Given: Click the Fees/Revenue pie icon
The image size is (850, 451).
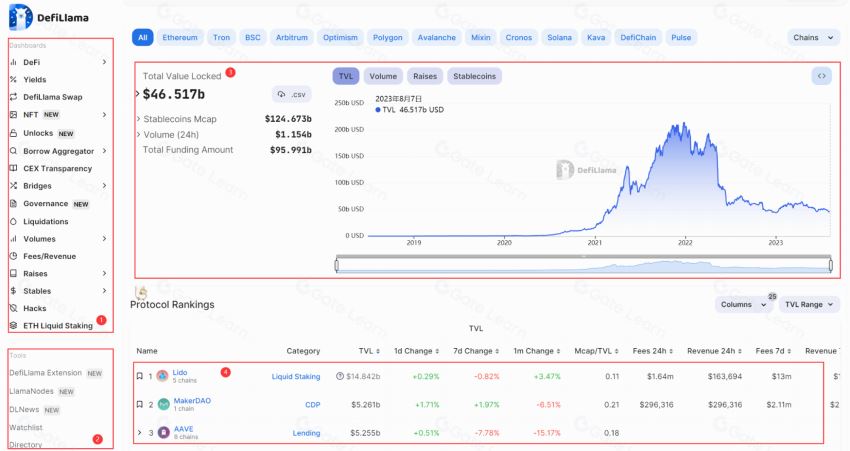Looking at the screenshot, I should click(13, 256).
